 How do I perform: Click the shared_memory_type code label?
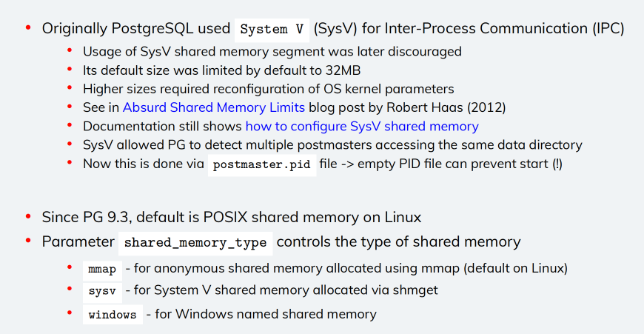point(195,243)
